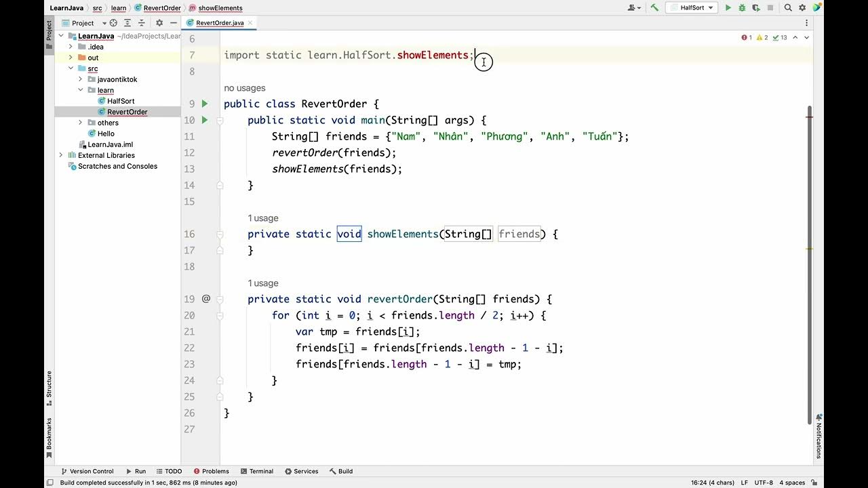The height and width of the screenshot is (488, 868).
Task: Go to next highlighted error arrow
Action: [806, 37]
